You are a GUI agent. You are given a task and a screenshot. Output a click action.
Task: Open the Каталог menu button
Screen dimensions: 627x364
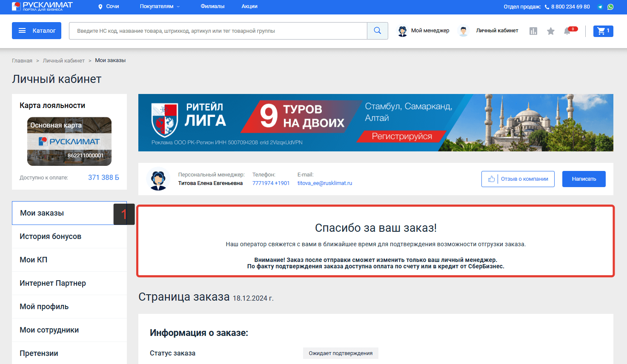[x=37, y=31]
